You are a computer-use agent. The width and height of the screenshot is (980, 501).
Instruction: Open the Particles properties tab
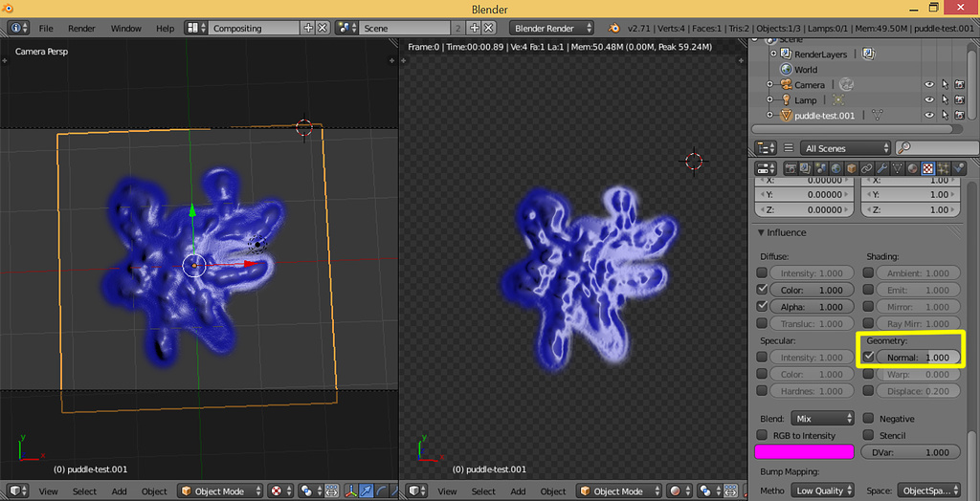click(943, 168)
